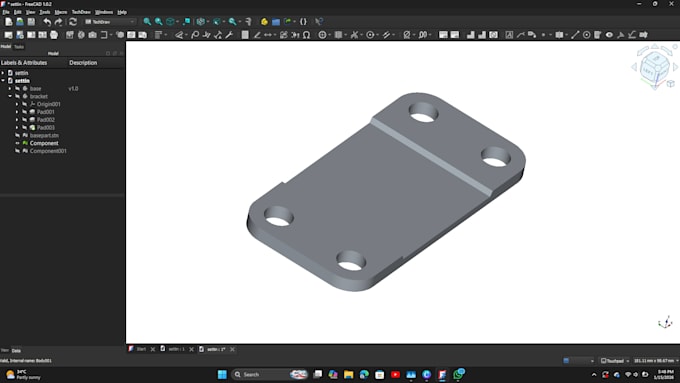Viewport: 680px width, 383px height.
Task: Switch to the Start document tab
Action: pos(141,349)
